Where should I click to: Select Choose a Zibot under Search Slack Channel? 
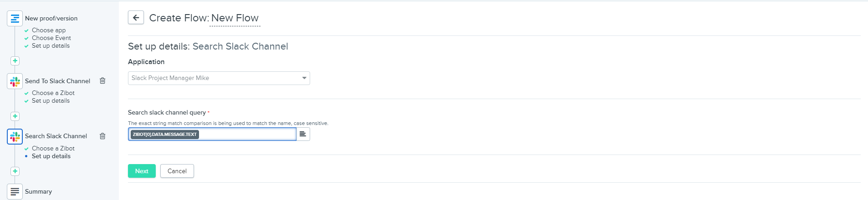tap(53, 149)
